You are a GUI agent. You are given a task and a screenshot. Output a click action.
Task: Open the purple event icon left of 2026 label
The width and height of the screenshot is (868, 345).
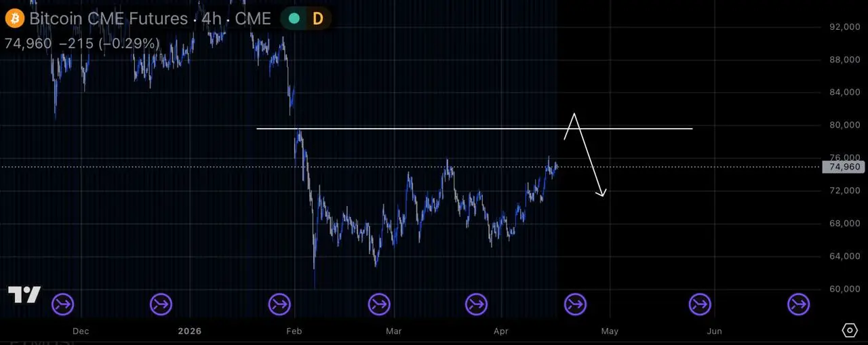[161, 305]
